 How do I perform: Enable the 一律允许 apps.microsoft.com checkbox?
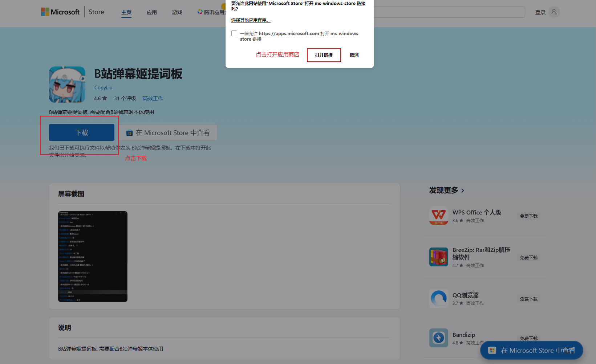234,33
